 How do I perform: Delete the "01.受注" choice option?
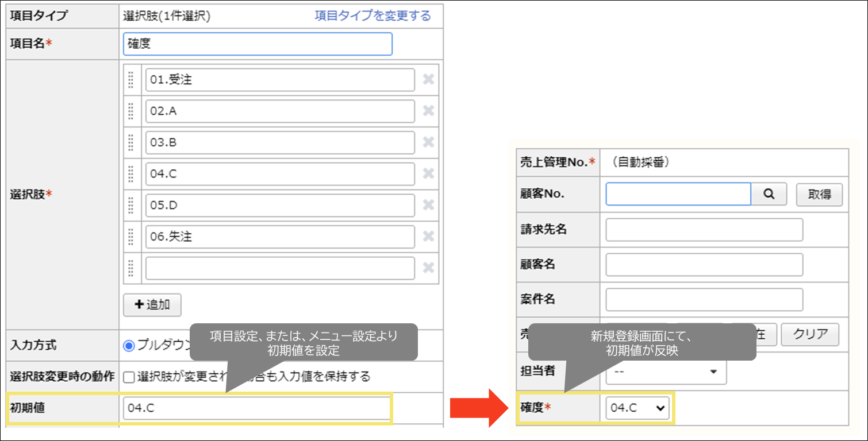[x=428, y=80]
